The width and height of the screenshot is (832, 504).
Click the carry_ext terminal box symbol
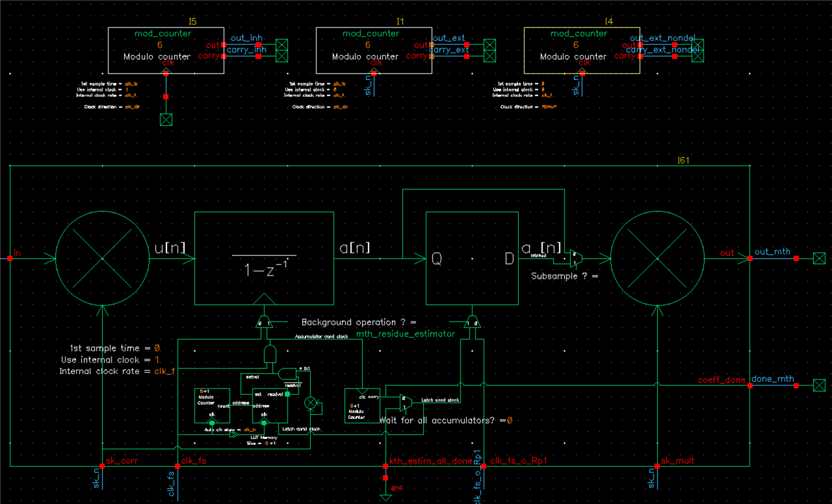(x=489, y=57)
